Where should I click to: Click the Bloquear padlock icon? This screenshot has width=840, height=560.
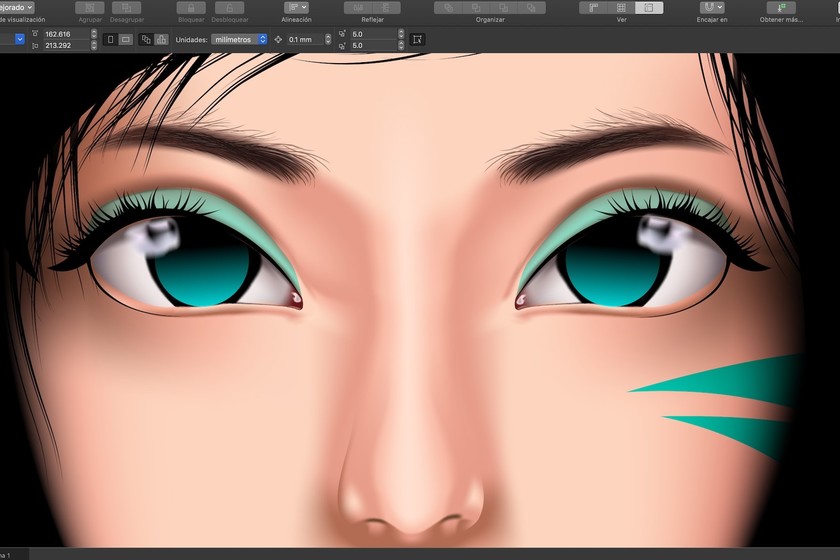pos(190,7)
